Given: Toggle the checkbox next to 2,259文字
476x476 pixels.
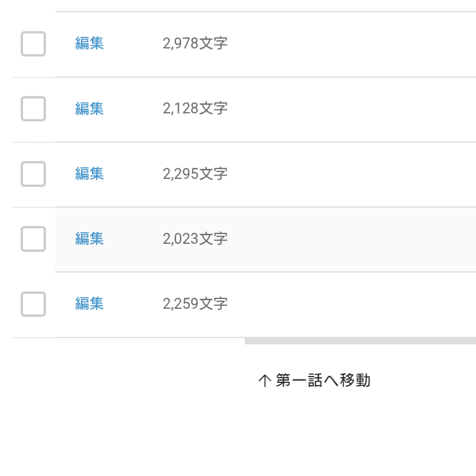Looking at the screenshot, I should tap(33, 304).
